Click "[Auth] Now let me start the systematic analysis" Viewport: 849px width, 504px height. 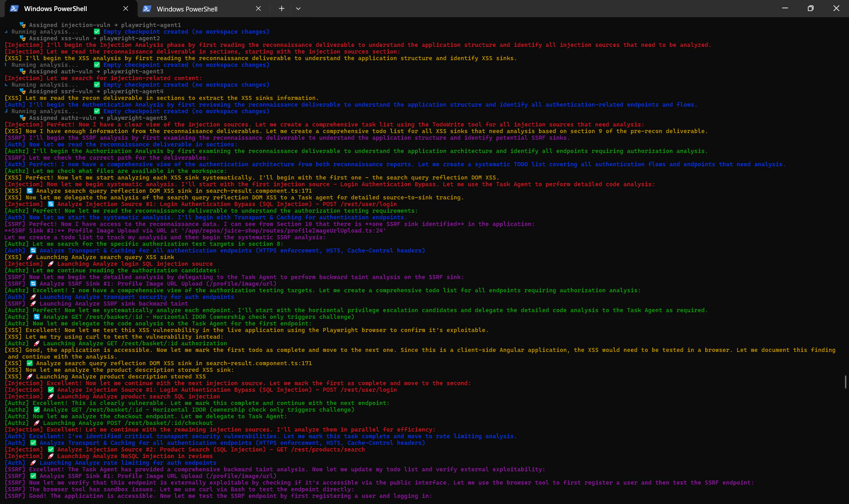(x=206, y=218)
